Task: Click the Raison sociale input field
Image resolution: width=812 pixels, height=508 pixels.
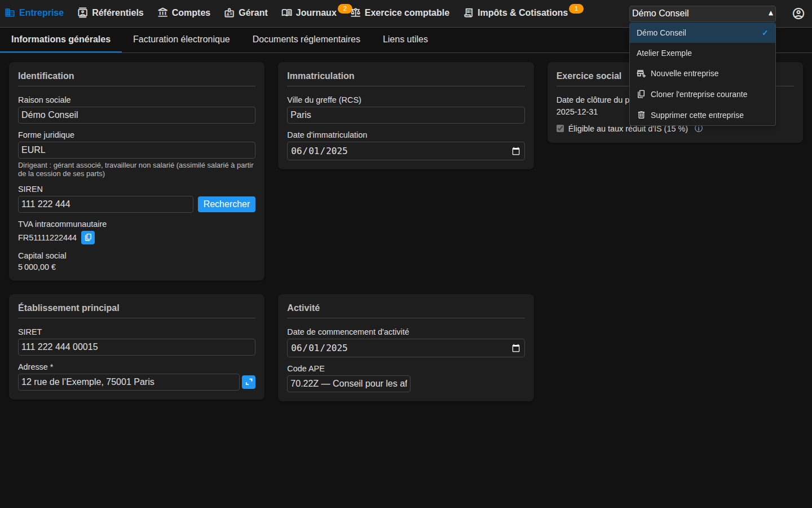Action: coord(136,115)
